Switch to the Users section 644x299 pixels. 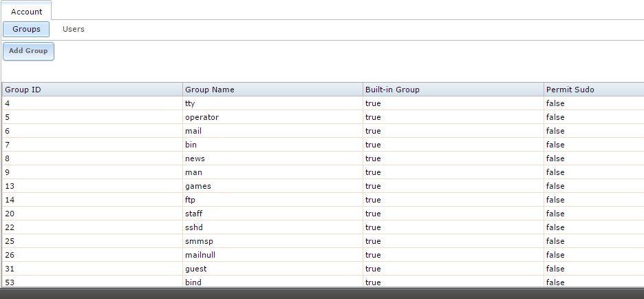[74, 29]
